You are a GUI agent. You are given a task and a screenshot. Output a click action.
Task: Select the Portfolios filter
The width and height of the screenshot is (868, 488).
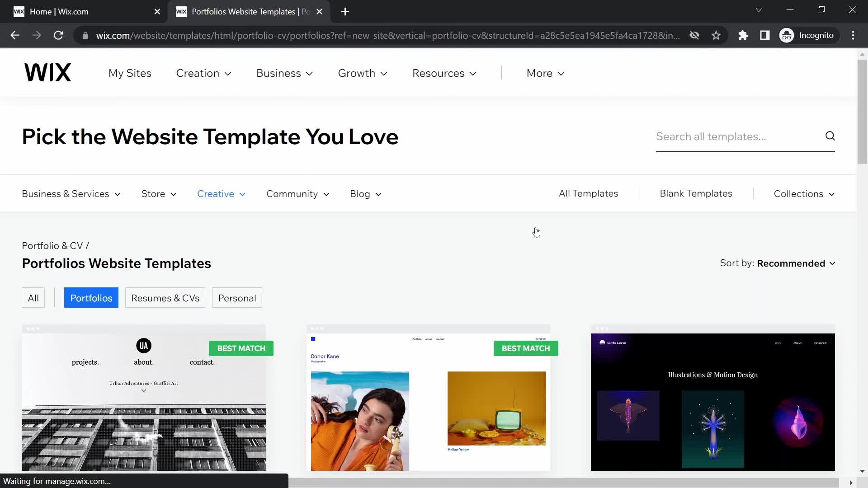[x=91, y=298]
